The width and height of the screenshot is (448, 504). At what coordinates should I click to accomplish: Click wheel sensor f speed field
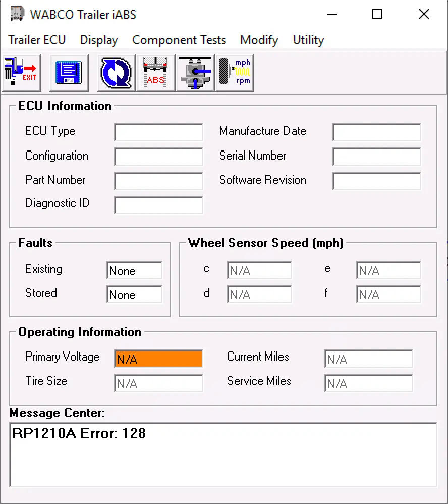coord(388,294)
